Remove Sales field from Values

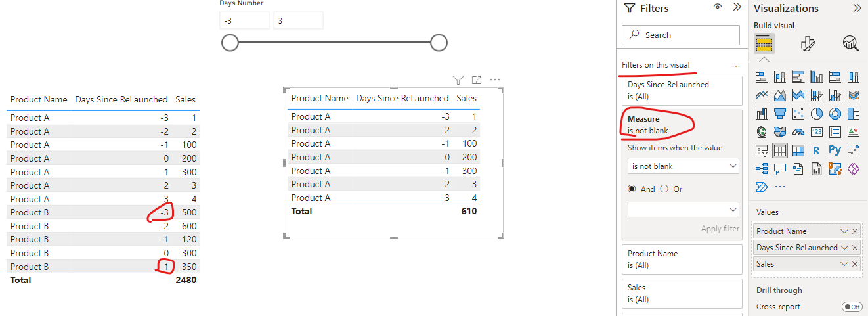coord(855,264)
